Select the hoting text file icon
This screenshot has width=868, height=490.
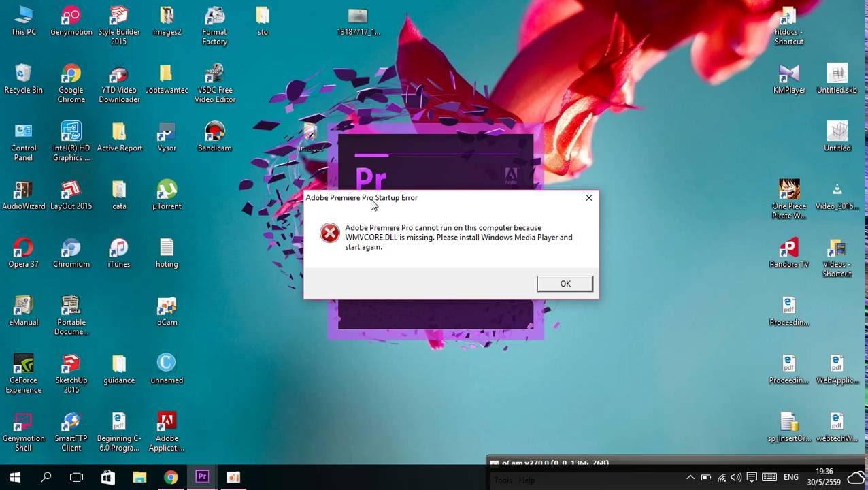167,253
